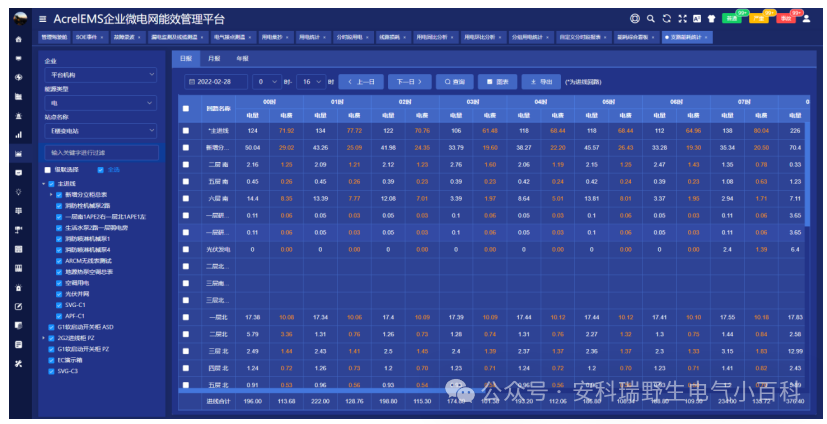
Task: Click the language translate icon in header
Action: click(x=697, y=18)
